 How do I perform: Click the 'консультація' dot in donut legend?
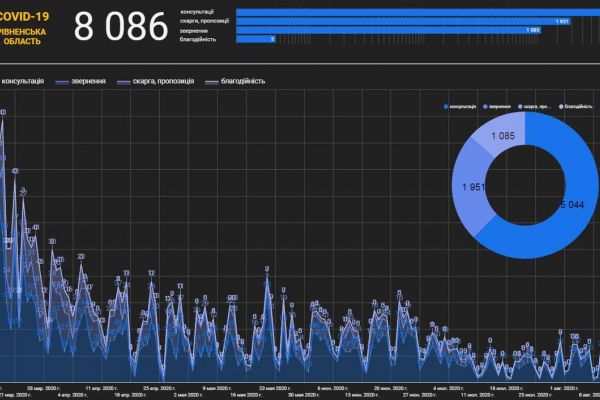[x=446, y=106]
